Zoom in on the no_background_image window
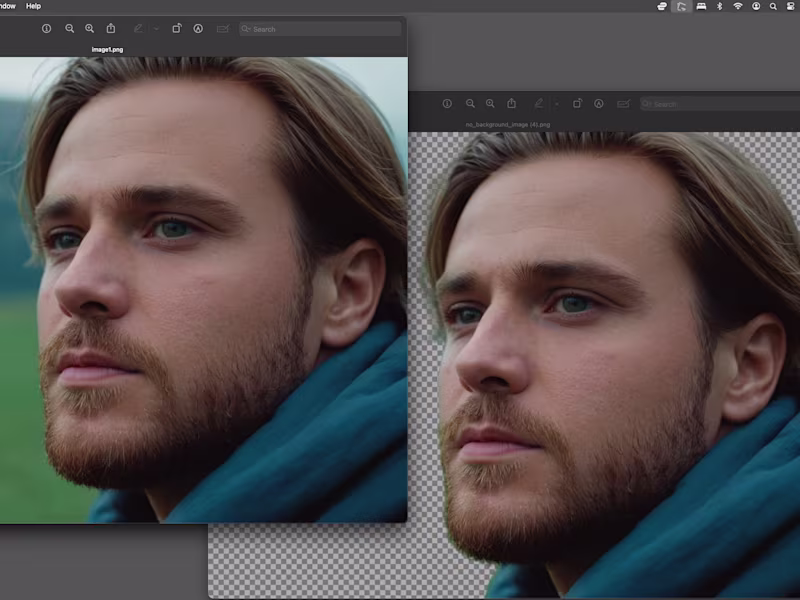 [490, 104]
